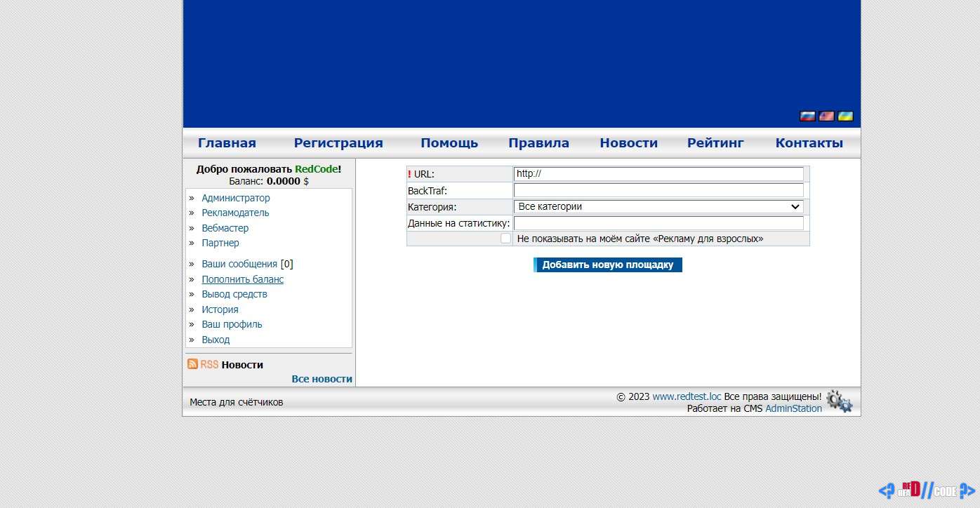Open the Все новости link
This screenshot has width=980, height=508.
point(322,379)
